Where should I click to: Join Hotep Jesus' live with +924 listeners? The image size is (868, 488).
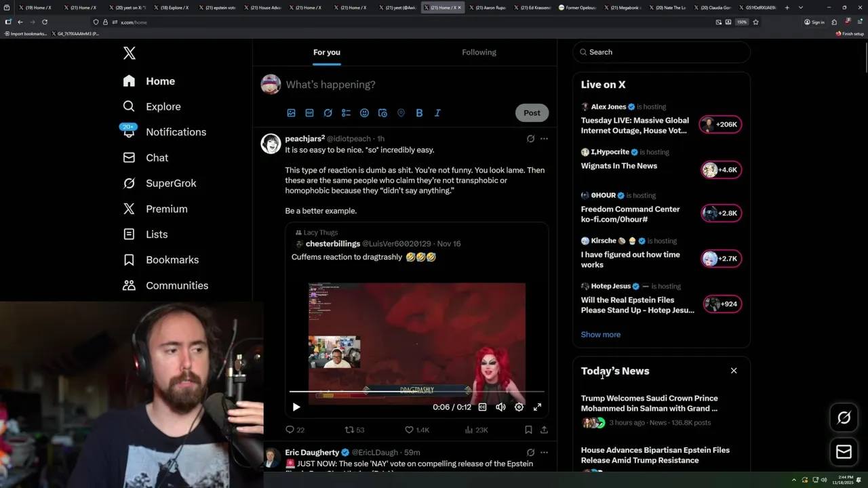[722, 304]
